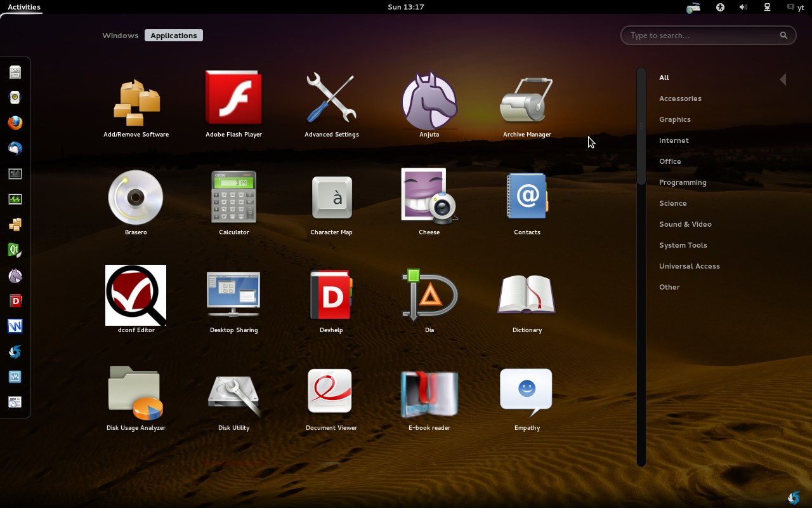Click the application grid scrollbar
Screen dimensions: 812x508
pos(641,126)
